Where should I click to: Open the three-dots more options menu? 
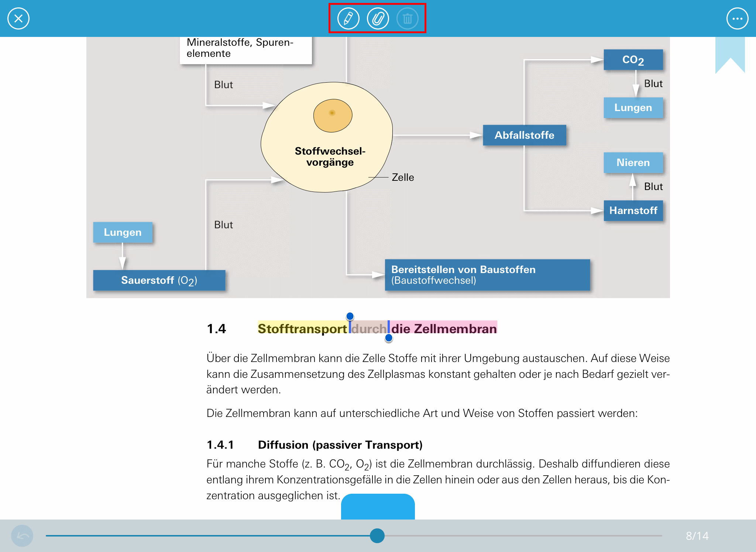point(737,18)
